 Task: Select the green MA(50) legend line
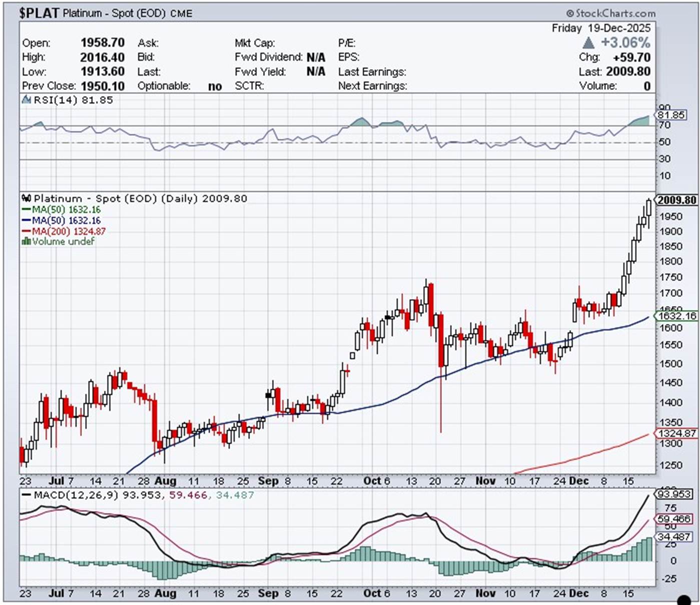(x=26, y=209)
